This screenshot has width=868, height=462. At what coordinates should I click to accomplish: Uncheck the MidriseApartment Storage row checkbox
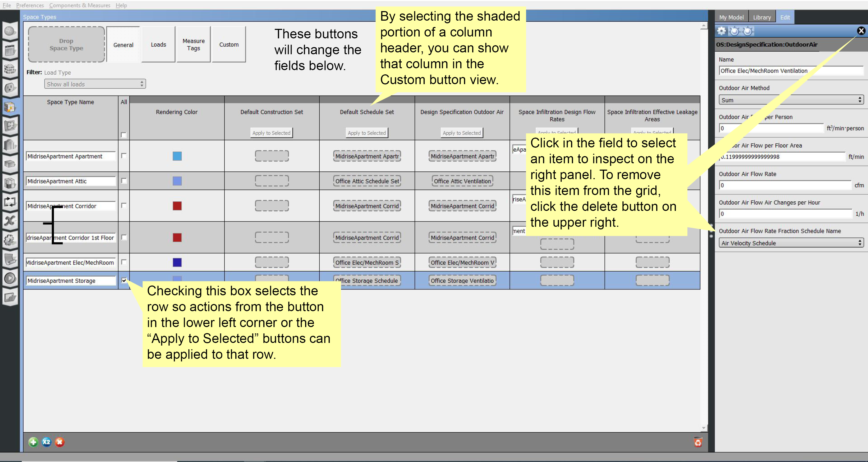[x=124, y=280]
